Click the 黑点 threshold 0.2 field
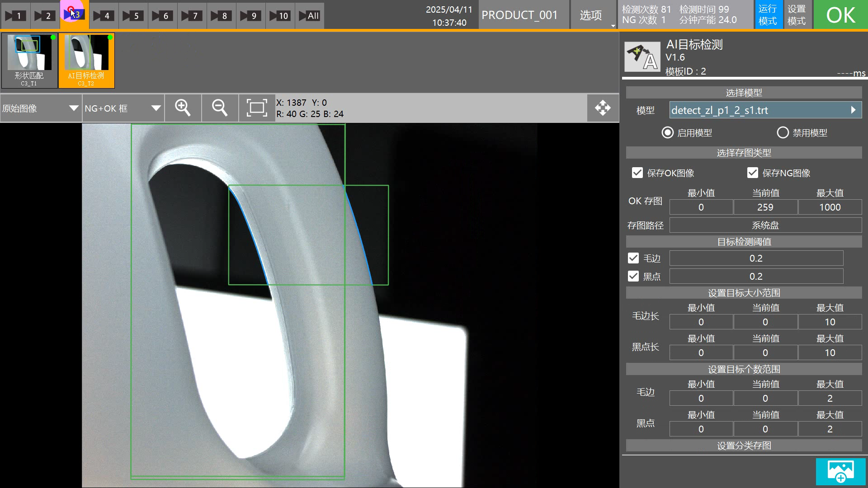 point(756,276)
